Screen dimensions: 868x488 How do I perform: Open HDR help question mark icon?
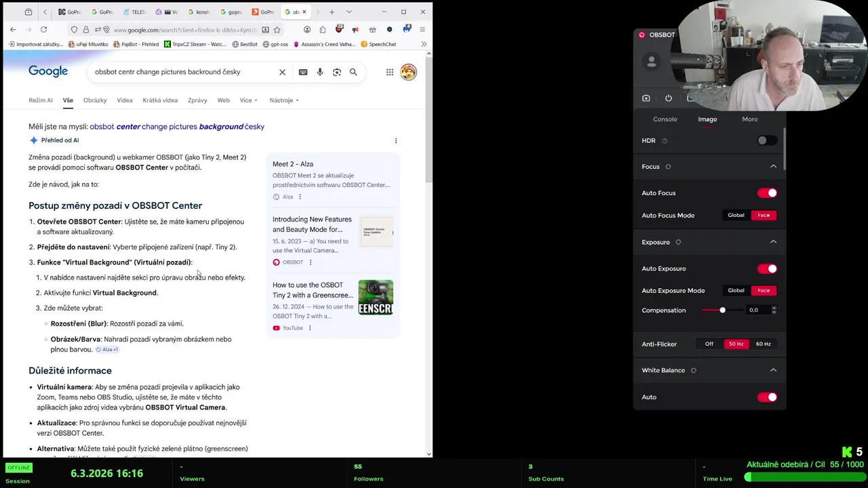coord(665,141)
